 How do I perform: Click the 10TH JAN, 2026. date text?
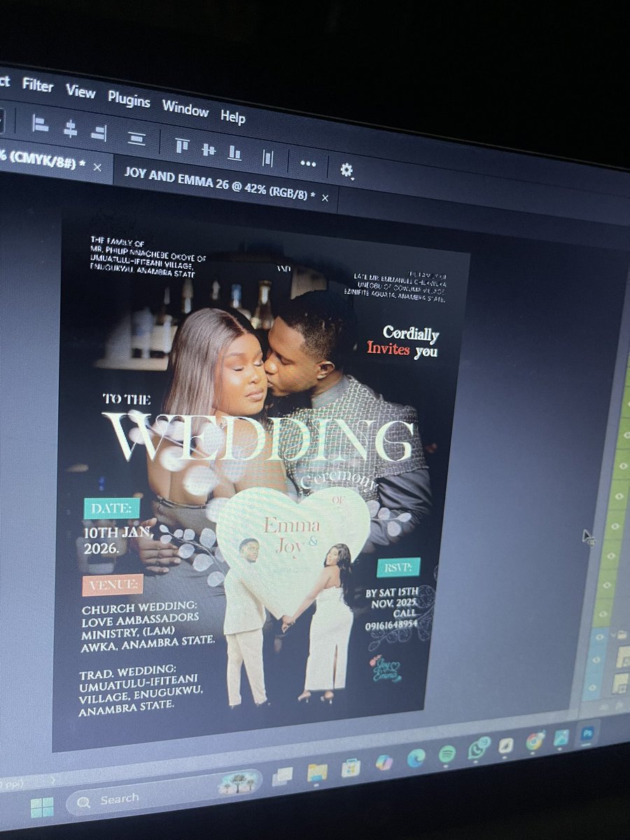116,541
